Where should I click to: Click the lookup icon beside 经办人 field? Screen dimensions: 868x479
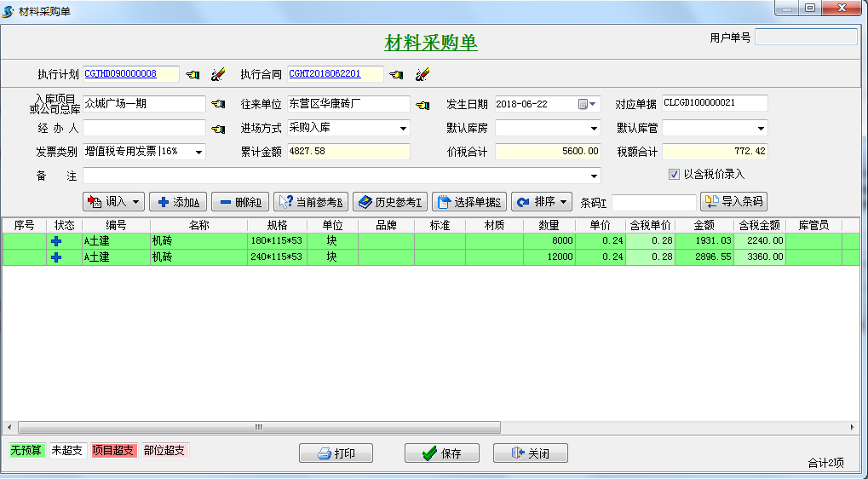[218, 129]
